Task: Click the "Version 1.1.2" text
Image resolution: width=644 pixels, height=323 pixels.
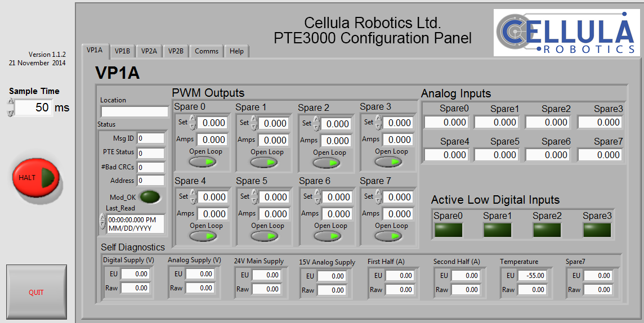Action: point(47,54)
